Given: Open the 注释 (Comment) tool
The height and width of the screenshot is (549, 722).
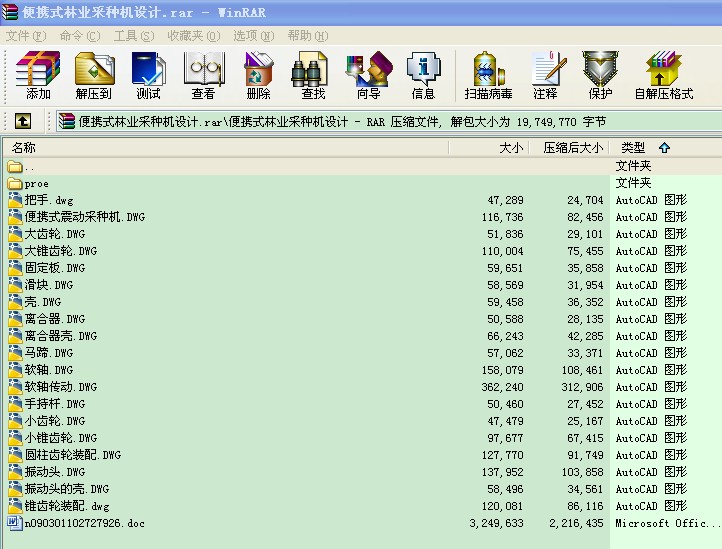Looking at the screenshot, I should (545, 75).
